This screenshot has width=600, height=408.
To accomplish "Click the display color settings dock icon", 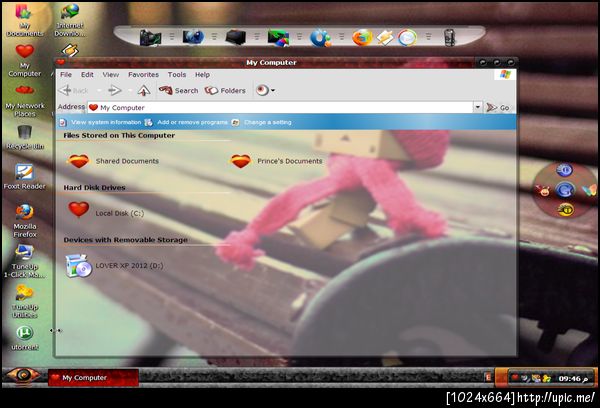I will point(278,38).
